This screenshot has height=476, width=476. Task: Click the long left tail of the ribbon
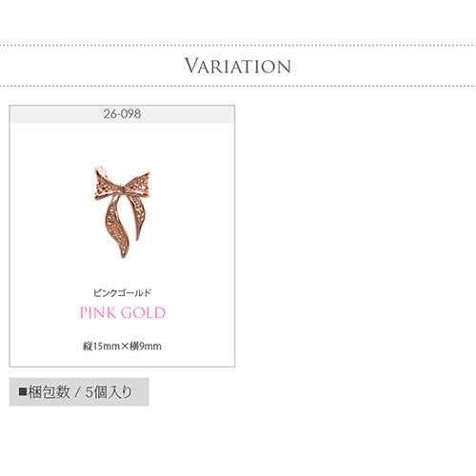pyautogui.click(x=117, y=227)
